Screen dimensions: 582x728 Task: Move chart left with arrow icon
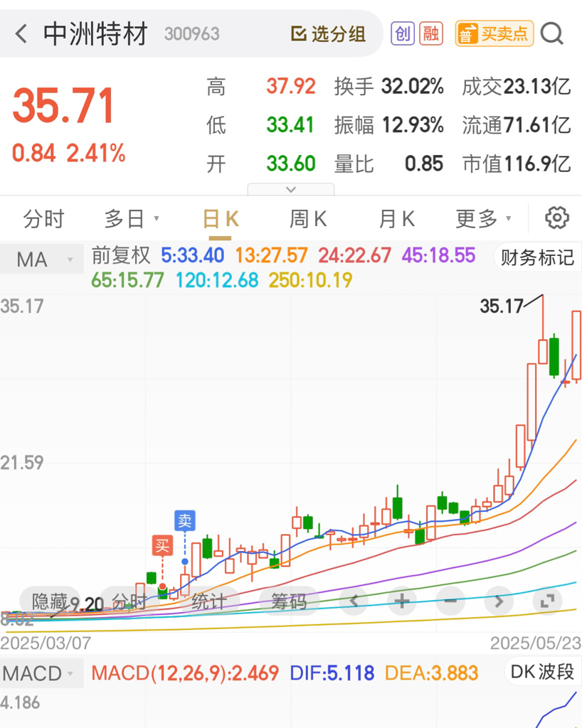(x=354, y=601)
